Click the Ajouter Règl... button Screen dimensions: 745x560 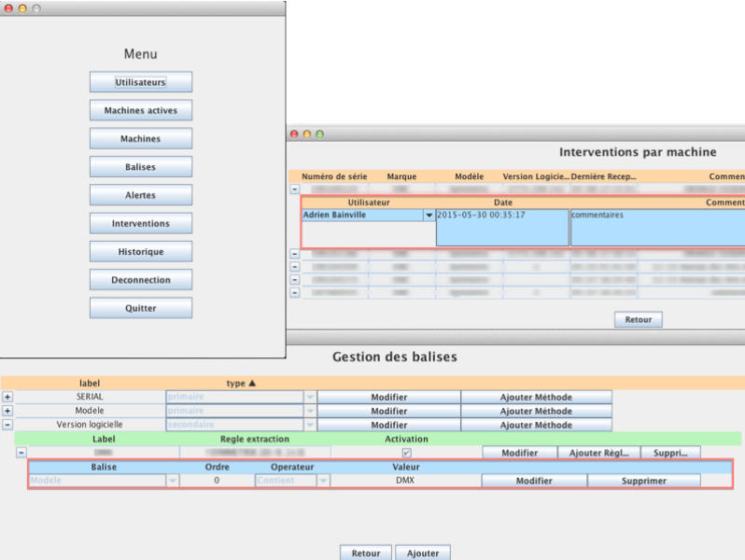(598, 453)
